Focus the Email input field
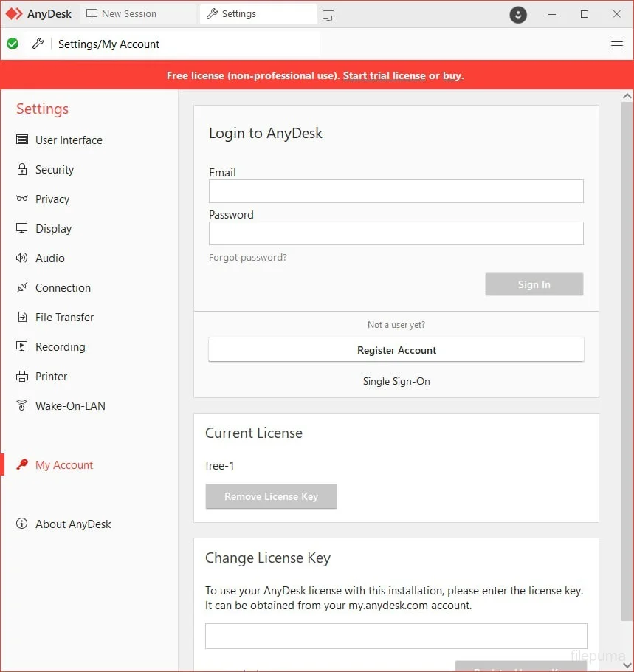This screenshot has height=672, width=634. click(x=396, y=191)
